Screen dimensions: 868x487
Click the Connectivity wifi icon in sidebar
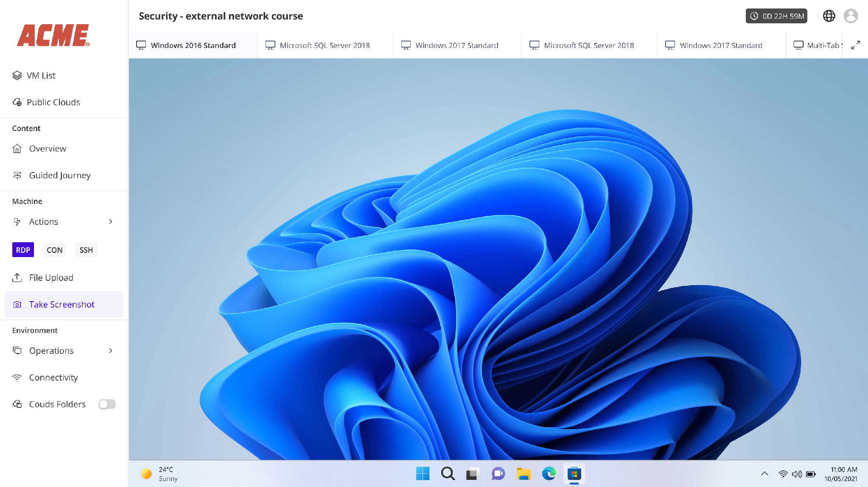pos(17,378)
